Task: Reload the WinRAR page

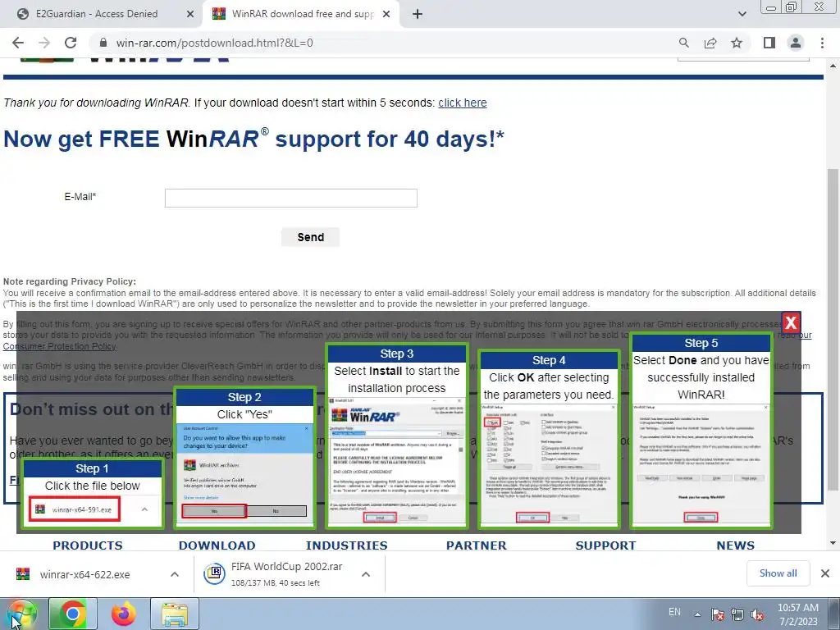Action: click(71, 43)
